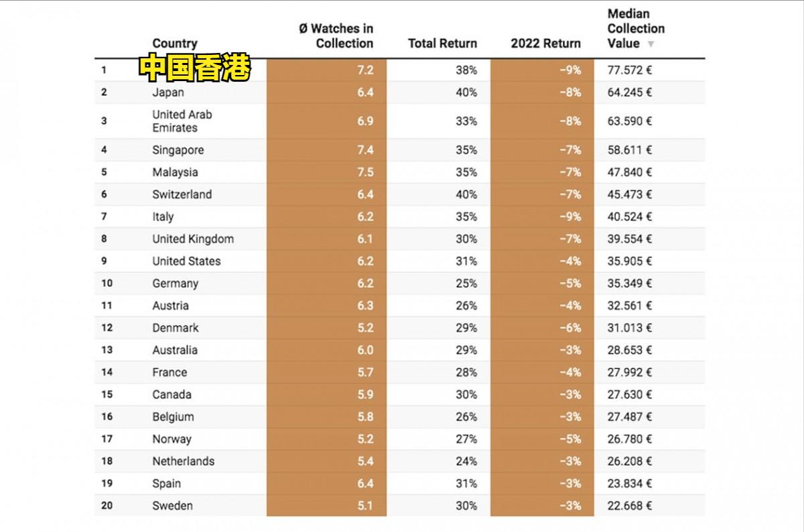The width and height of the screenshot is (804, 532).
Task: Select Denmark's -6% 2022 return cell
Action: tap(570, 328)
